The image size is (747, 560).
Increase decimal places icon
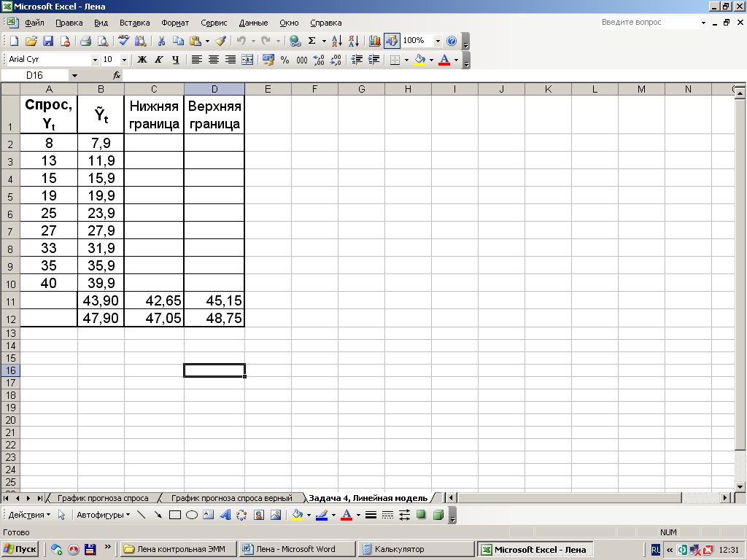point(319,60)
